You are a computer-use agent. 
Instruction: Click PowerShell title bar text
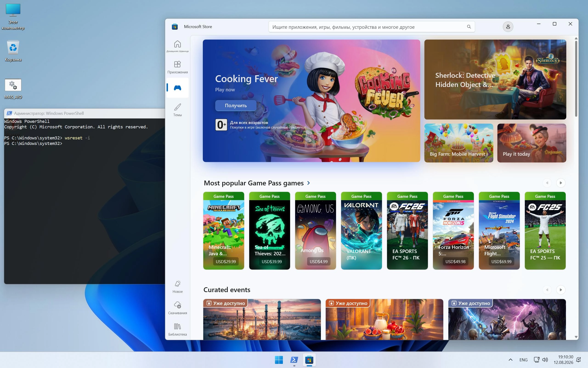[x=49, y=113]
